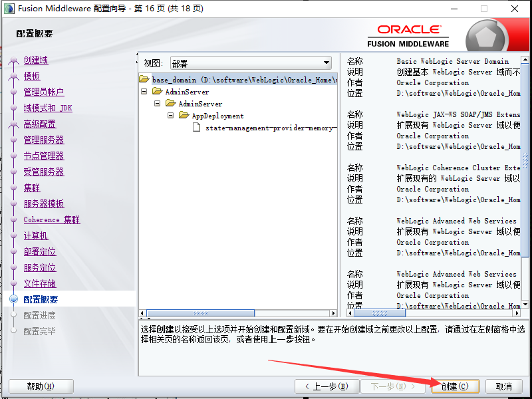Viewport: 532px width, 399px height.
Task: Open 管理员帐户 step link
Action: click(x=44, y=92)
